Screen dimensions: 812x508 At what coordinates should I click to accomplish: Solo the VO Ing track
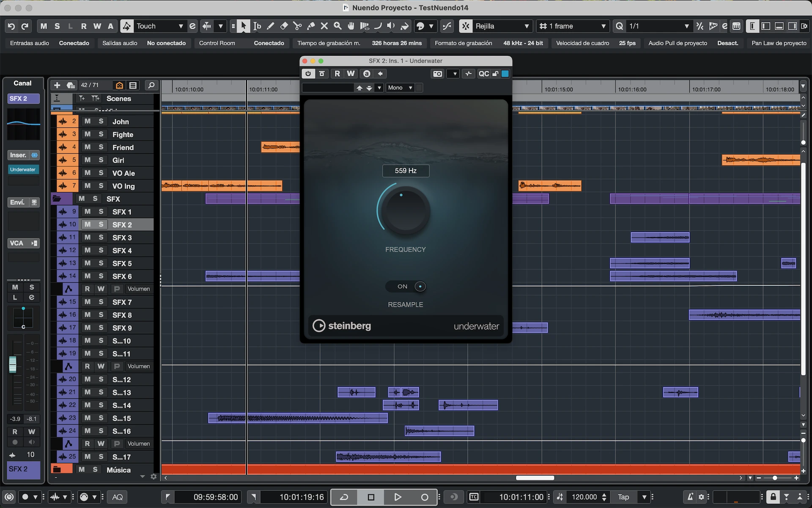101,186
